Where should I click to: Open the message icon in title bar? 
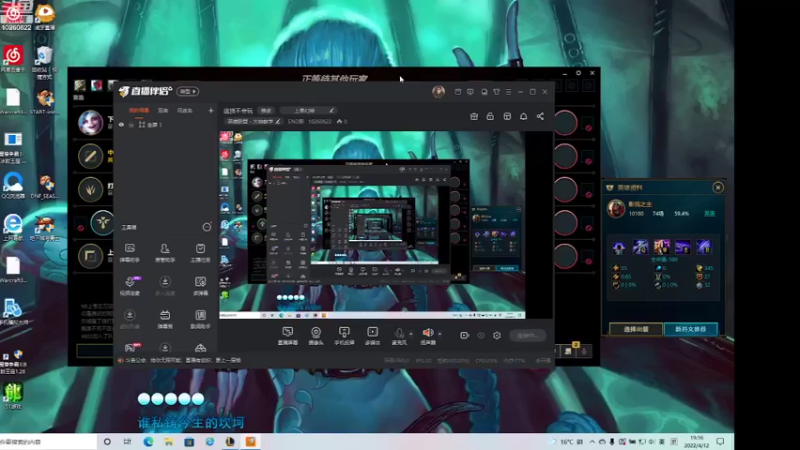click(x=470, y=92)
